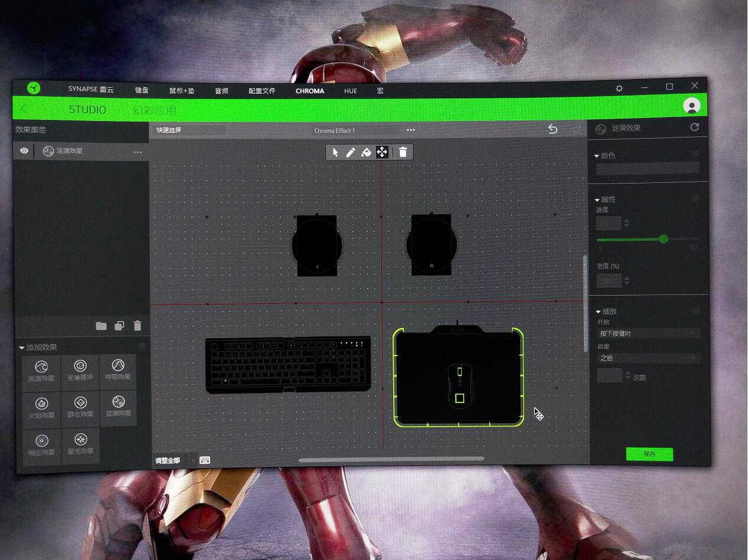Select the pencil draw tool in canvas toolbar
Viewport: 748px width, 560px height.
pyautogui.click(x=350, y=152)
